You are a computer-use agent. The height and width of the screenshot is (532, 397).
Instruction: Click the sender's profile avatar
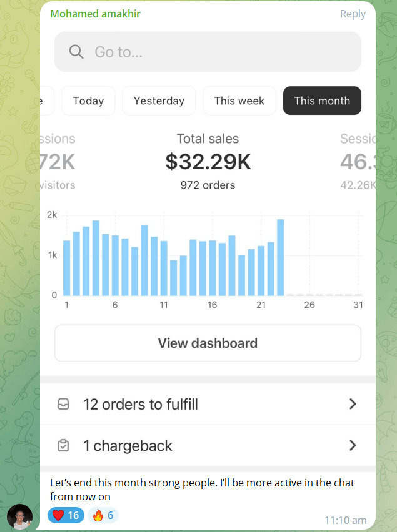click(20, 517)
